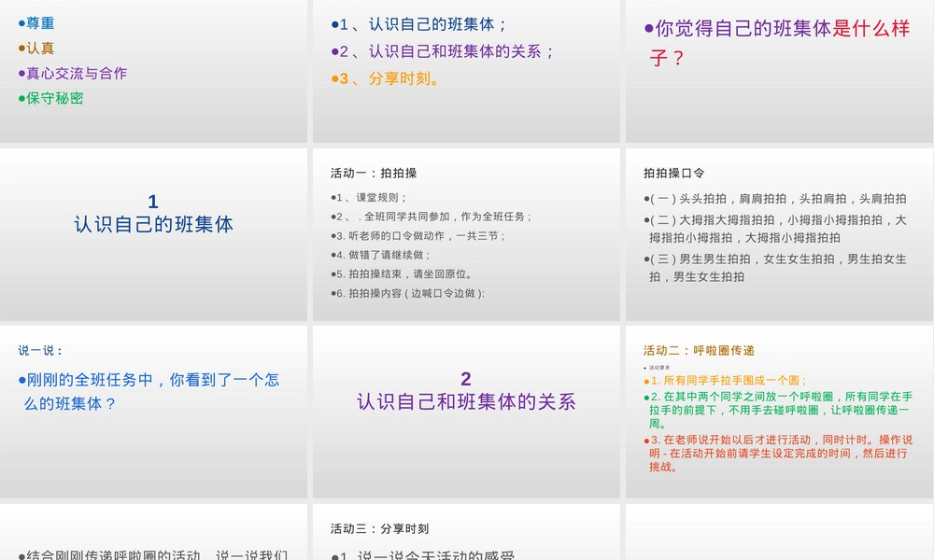Select the section slide 1 认识自己的班集体
The image size is (934, 560).
tap(154, 234)
